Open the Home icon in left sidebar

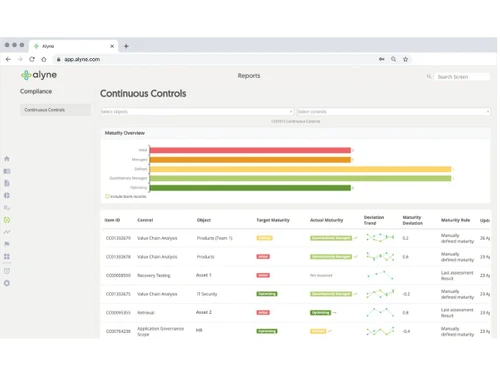tap(7, 159)
